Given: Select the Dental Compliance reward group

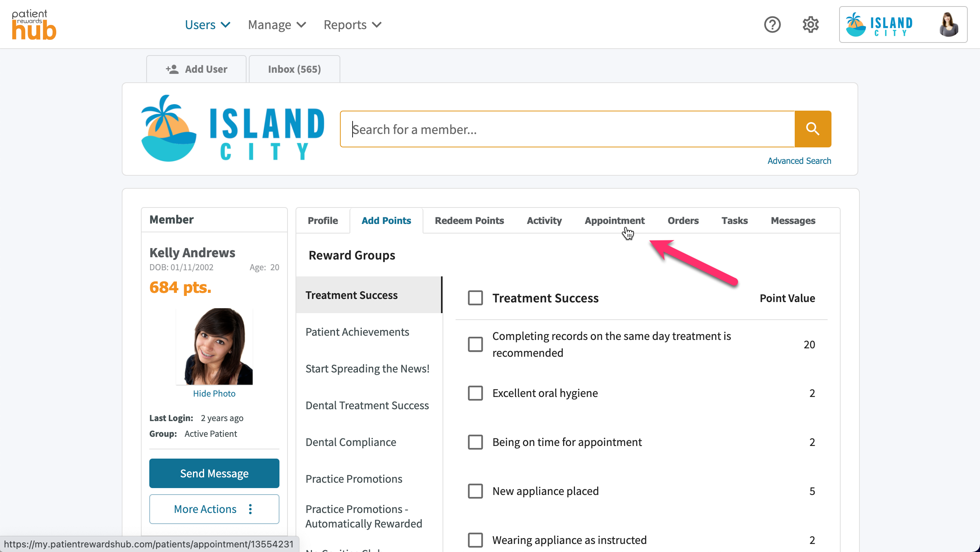Looking at the screenshot, I should click(x=369, y=442).
